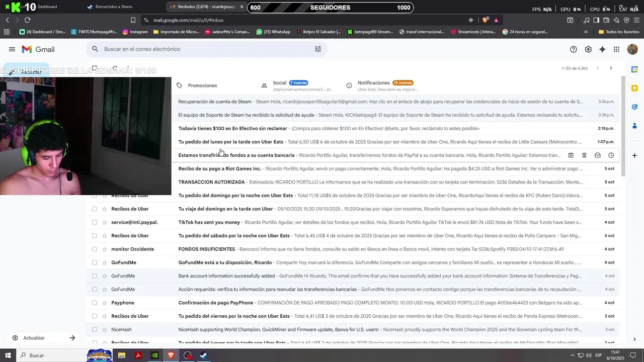
Task: Toggle the browser sidebar panel
Action: (596, 20)
